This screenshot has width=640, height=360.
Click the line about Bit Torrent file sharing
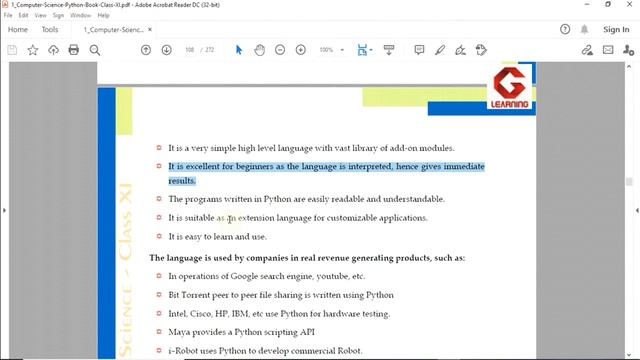(281, 295)
